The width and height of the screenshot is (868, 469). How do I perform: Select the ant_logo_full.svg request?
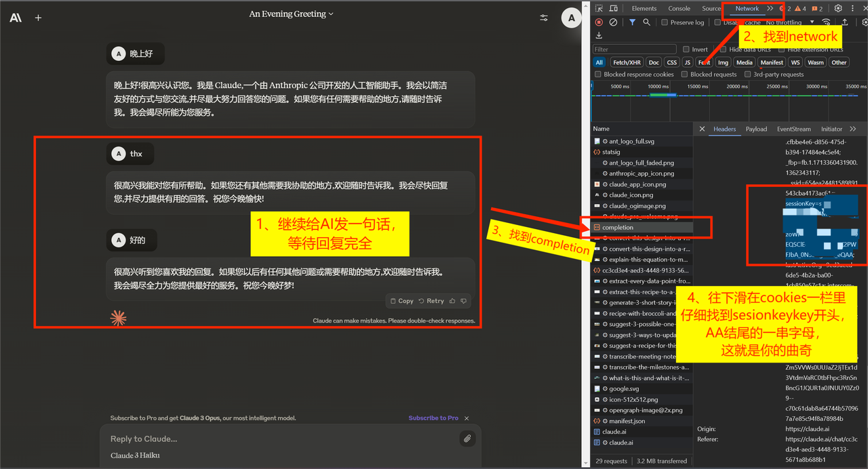click(x=642, y=141)
